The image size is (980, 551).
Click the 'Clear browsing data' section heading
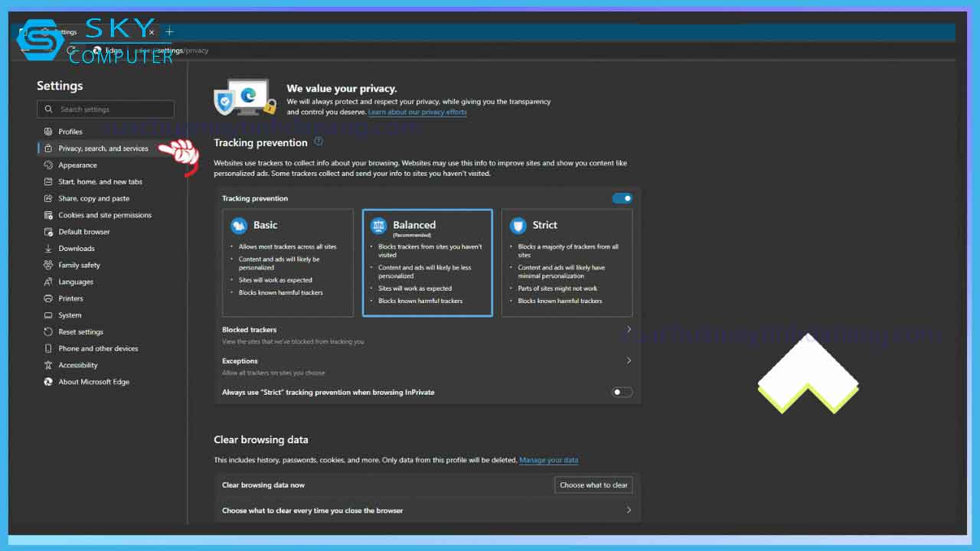[261, 440]
